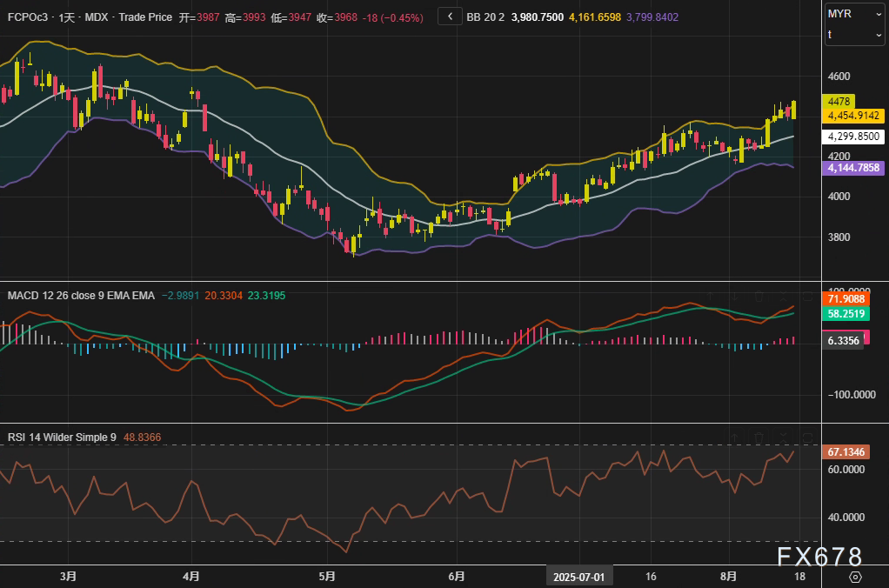Move the MACD pane down
The height and width of the screenshot is (588, 889).
tap(733, 296)
